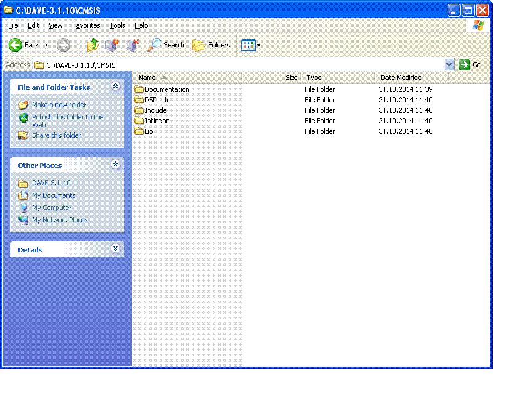532x399 pixels.
Task: Open the Edit menu
Action: coord(33,25)
